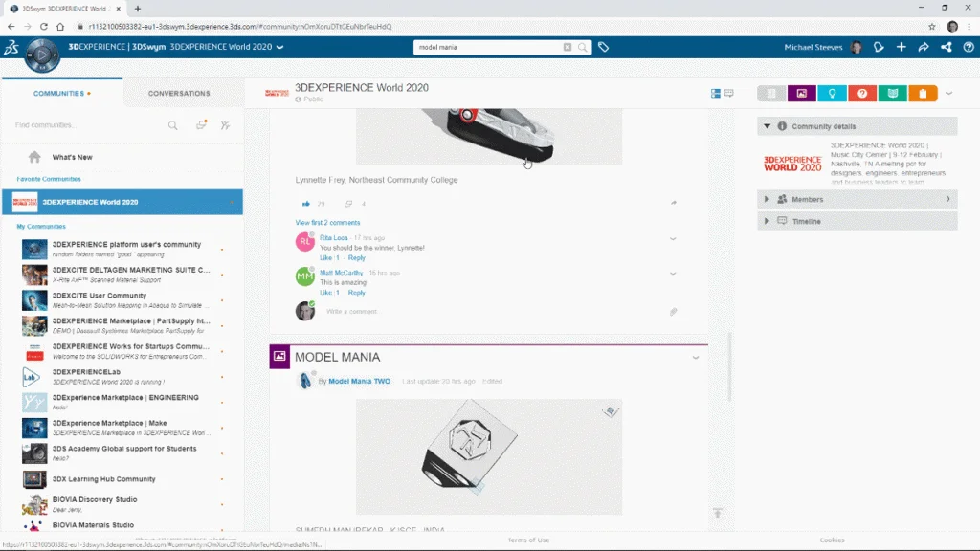Focus the Find communities search box

[x=87, y=125]
